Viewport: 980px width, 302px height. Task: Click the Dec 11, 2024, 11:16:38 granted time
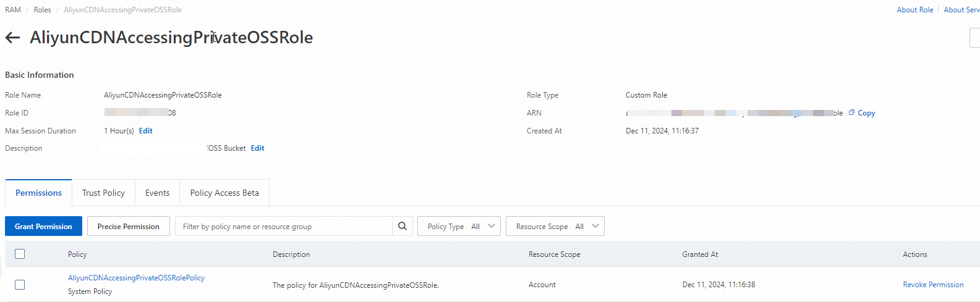[718, 285]
